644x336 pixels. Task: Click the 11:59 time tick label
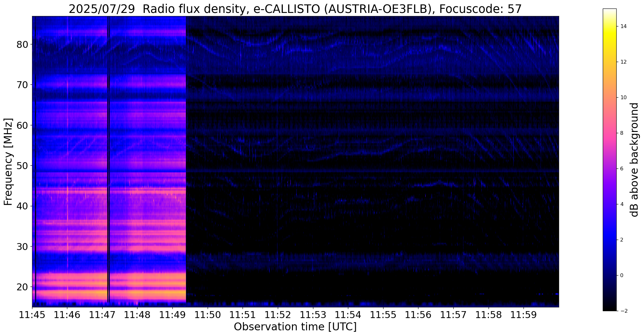click(x=524, y=315)
